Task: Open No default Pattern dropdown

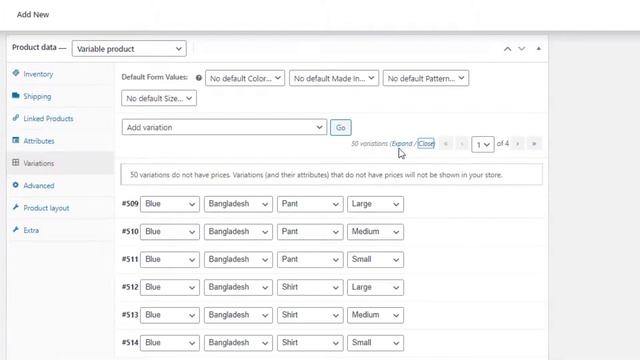Action: point(426,78)
